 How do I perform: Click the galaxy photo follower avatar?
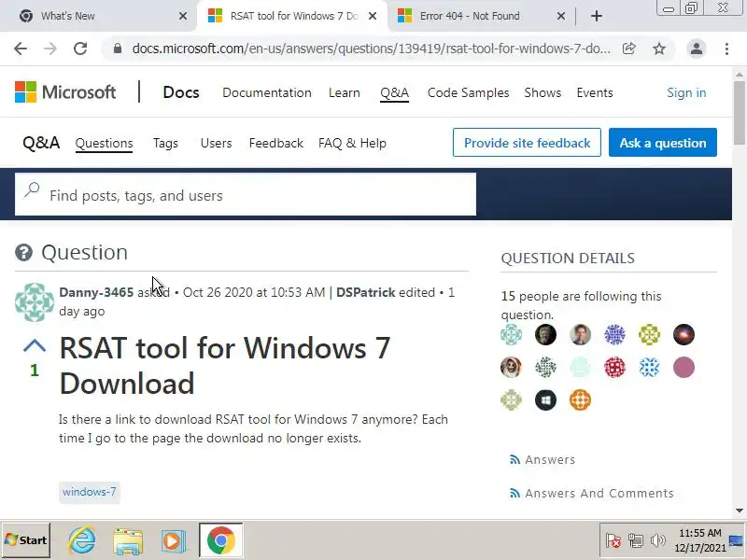point(684,334)
